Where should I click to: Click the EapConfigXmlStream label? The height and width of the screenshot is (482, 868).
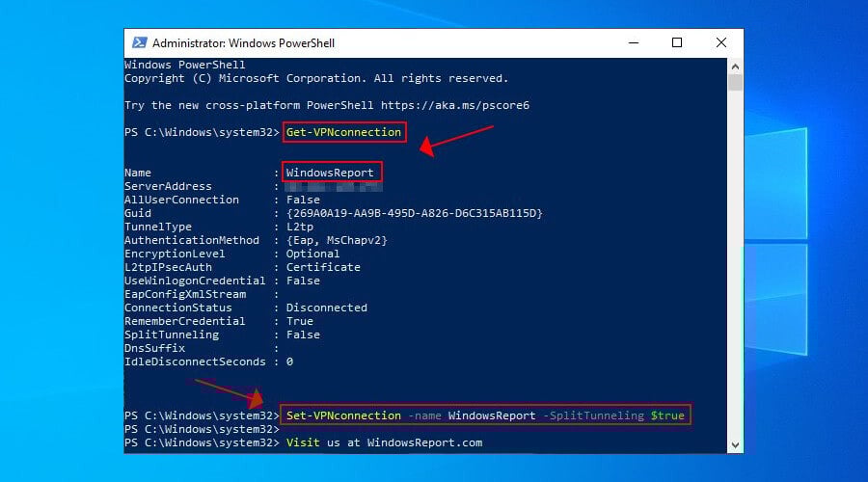coord(185,294)
